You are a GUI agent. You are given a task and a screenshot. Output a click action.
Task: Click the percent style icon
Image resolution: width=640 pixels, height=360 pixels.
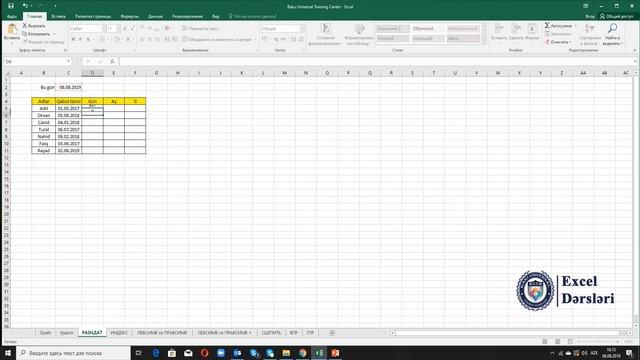point(276,39)
